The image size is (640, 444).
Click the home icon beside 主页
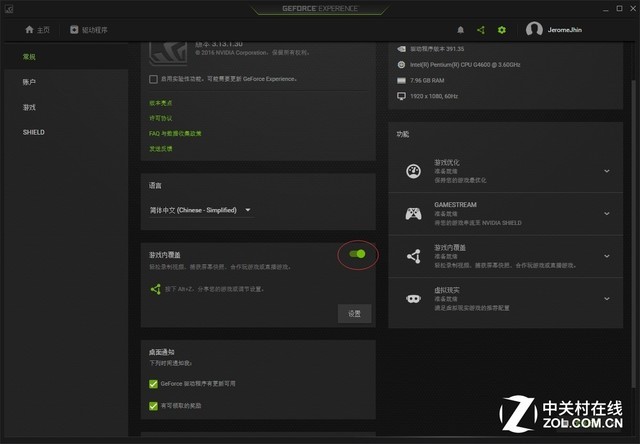pyautogui.click(x=29, y=29)
